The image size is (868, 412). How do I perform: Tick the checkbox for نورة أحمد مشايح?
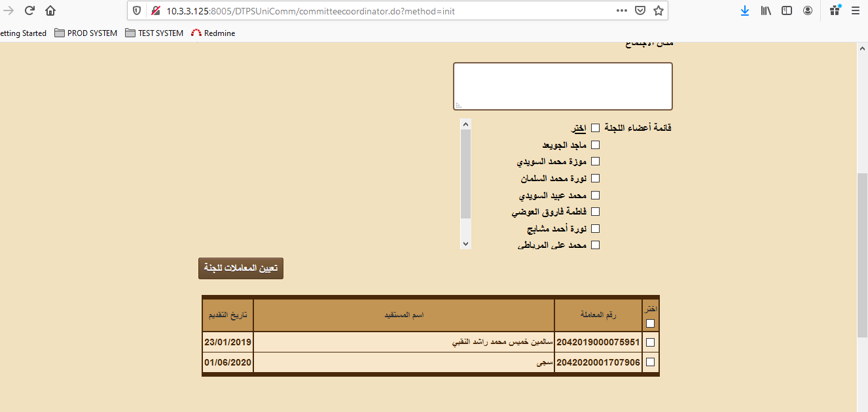(x=596, y=229)
